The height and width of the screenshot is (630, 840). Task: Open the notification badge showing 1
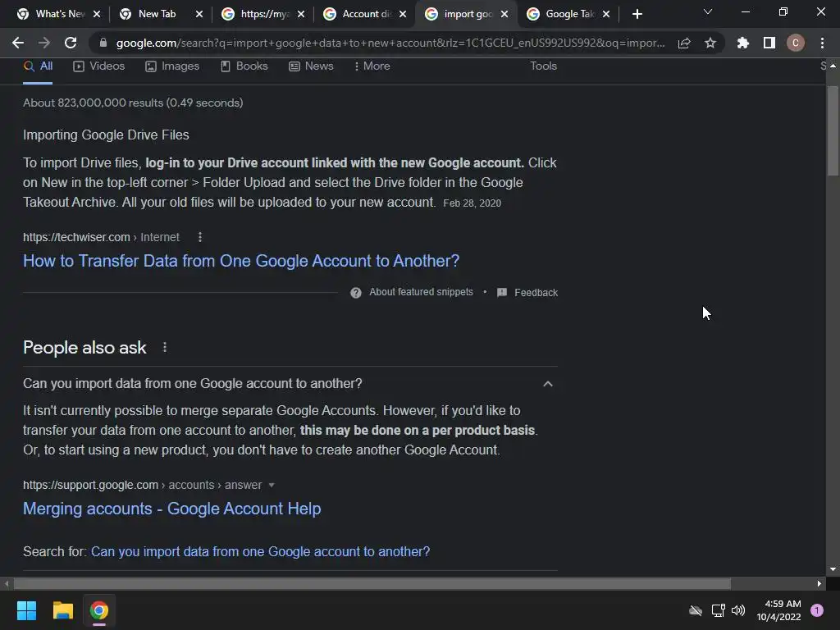click(817, 610)
